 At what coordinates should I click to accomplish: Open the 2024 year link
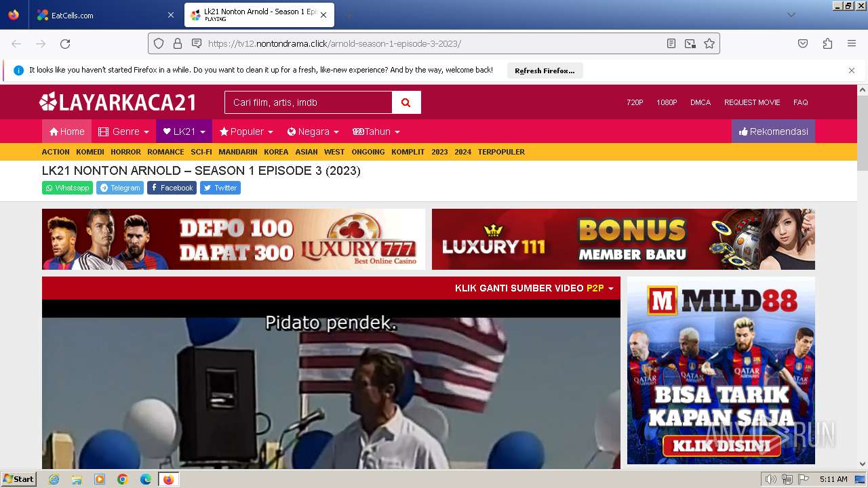[x=463, y=152]
